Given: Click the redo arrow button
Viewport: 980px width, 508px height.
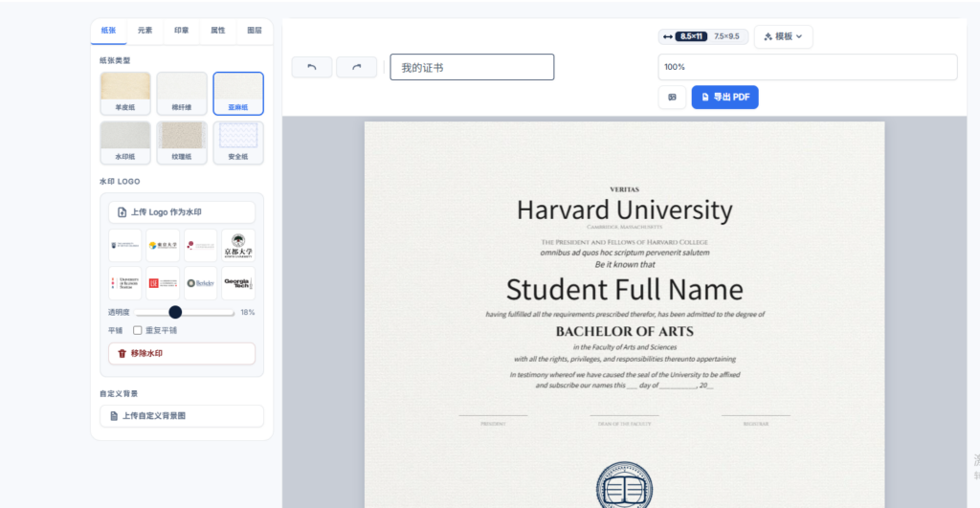Looking at the screenshot, I should coord(356,67).
